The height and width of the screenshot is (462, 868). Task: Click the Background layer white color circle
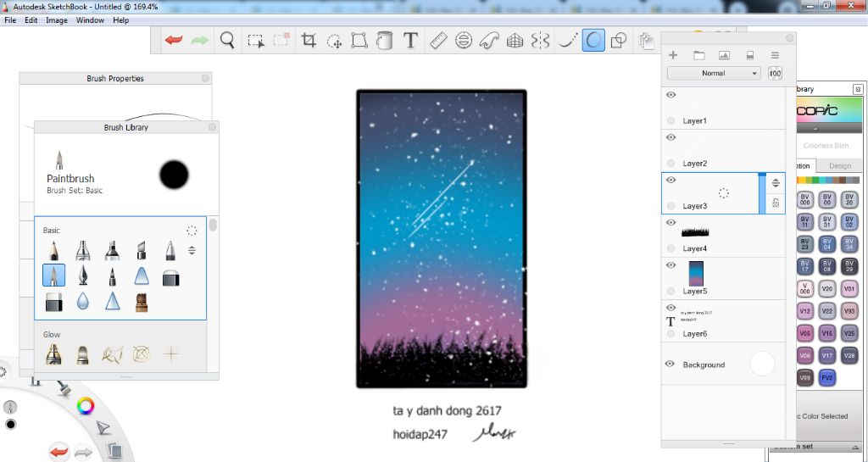(762, 364)
